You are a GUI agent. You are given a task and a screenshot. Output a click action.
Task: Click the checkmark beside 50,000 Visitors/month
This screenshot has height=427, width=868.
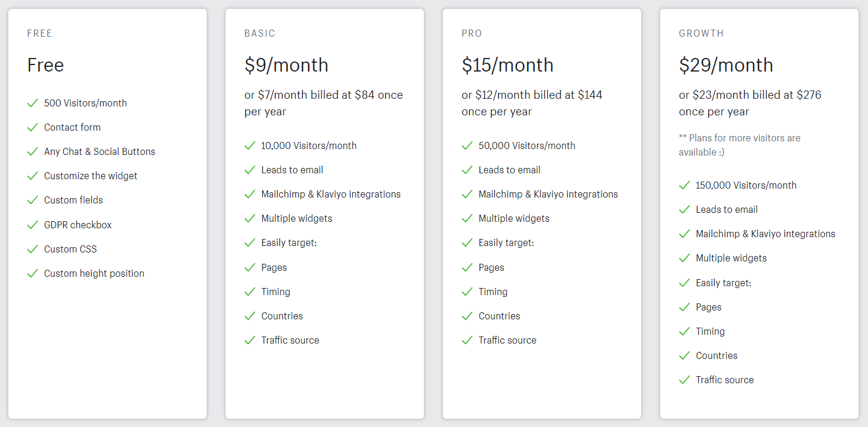coord(467,145)
